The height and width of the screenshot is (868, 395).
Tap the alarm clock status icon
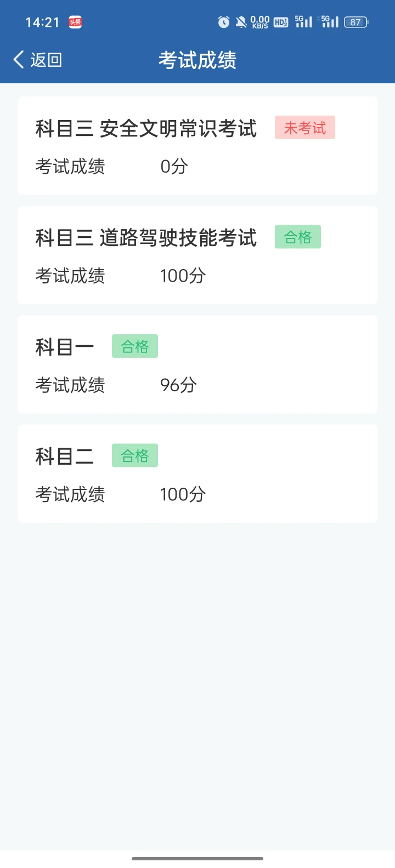224,22
